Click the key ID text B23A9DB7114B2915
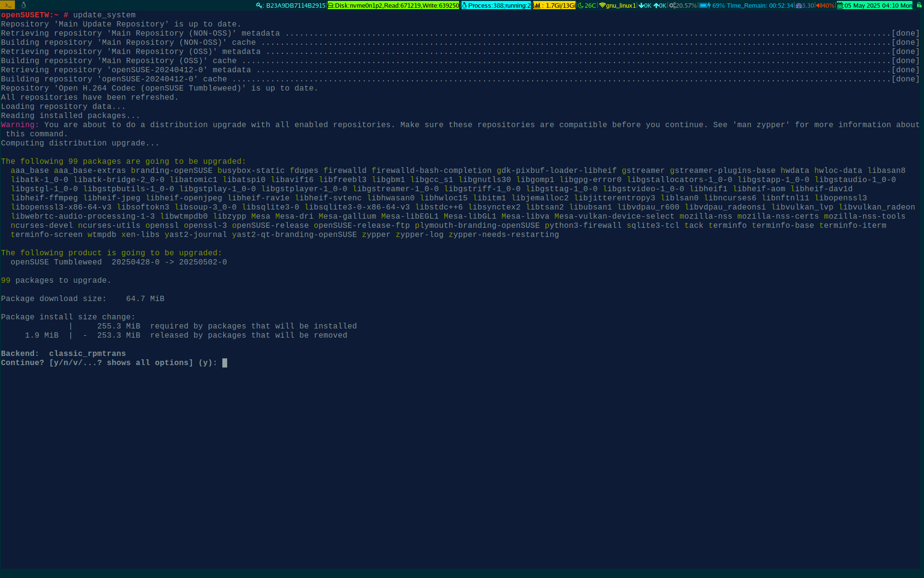Screen dimensions: 924x578 [296, 6]
